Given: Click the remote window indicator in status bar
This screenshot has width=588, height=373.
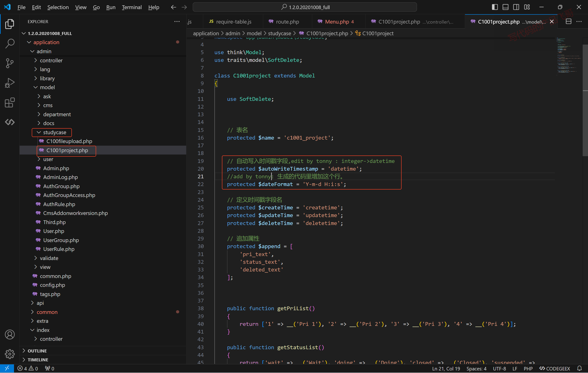Looking at the screenshot, I should (7, 368).
